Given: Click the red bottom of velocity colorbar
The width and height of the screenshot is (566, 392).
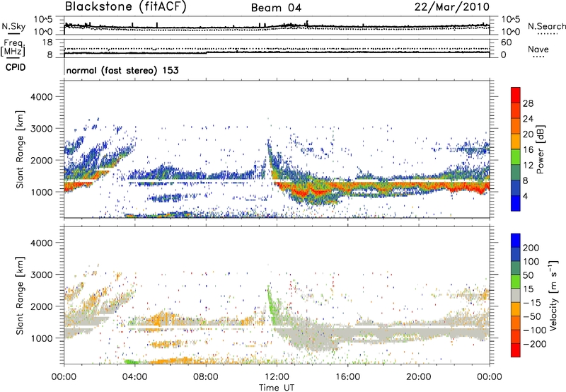Looking at the screenshot, I should click(516, 350).
